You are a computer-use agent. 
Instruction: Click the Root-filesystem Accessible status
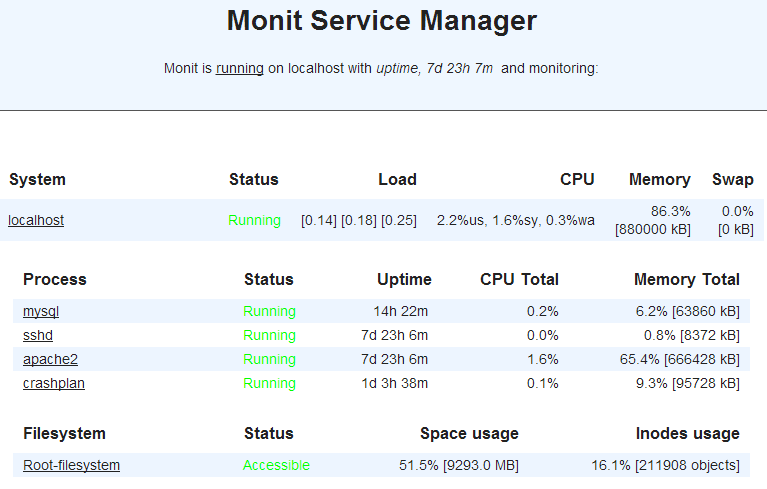click(x=276, y=465)
